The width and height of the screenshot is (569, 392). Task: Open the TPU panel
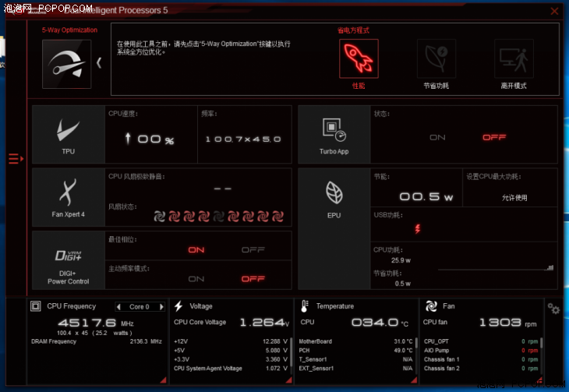click(x=69, y=135)
